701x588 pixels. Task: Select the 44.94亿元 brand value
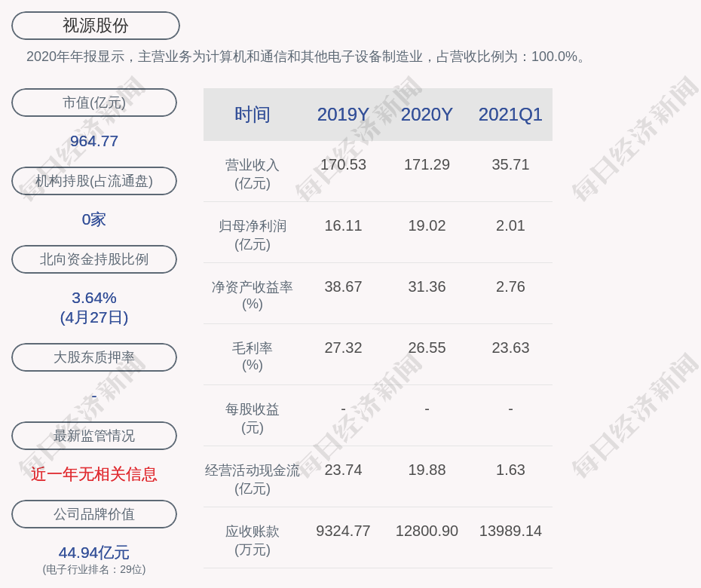click(x=94, y=553)
